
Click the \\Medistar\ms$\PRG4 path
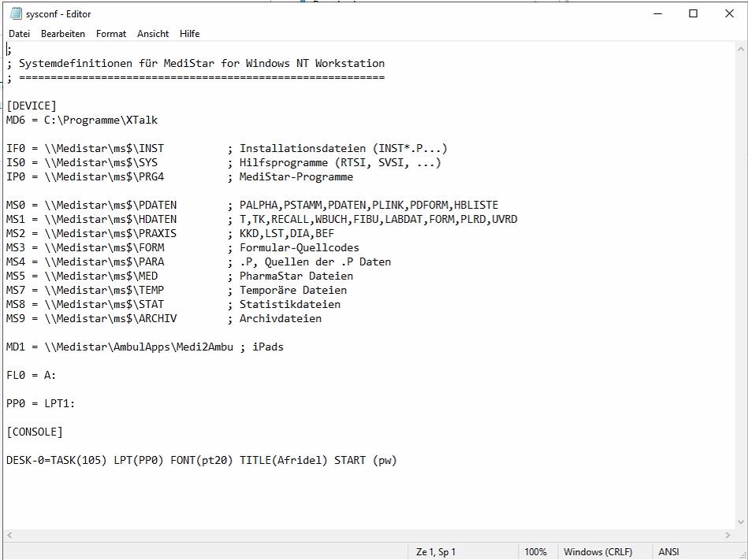[104, 176]
